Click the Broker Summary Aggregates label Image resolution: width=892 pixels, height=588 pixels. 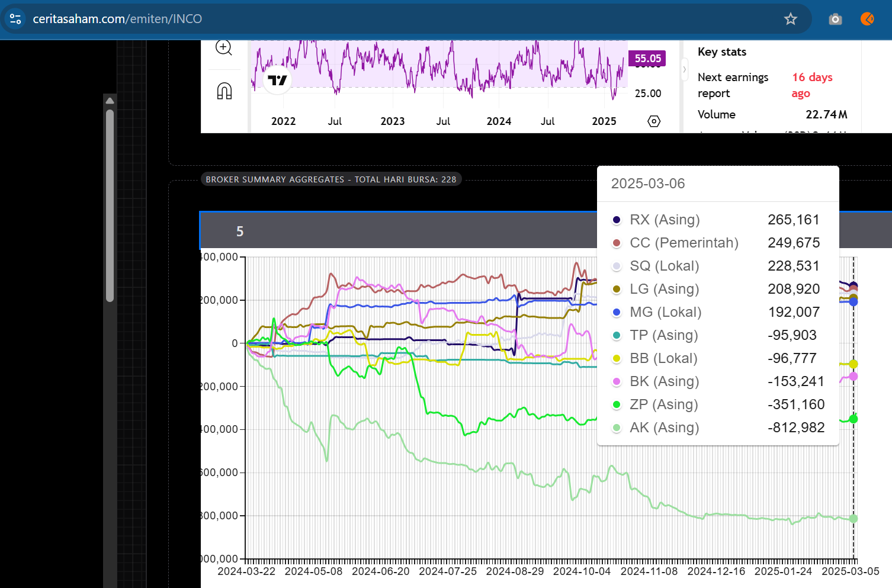tap(331, 179)
